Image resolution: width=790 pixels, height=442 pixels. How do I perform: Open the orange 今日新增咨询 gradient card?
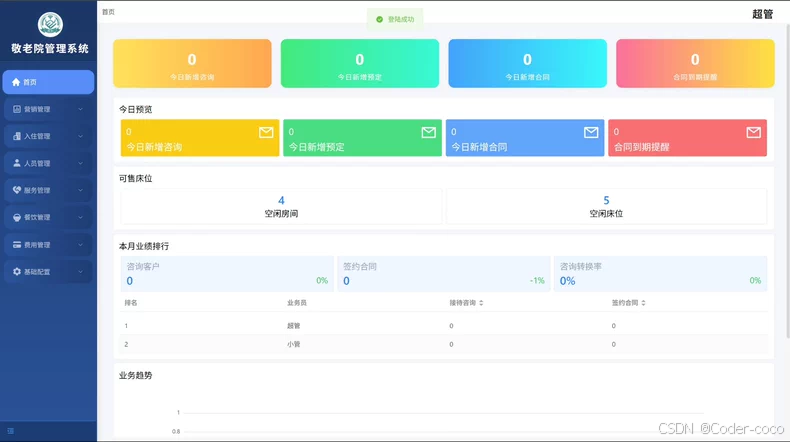click(x=192, y=64)
